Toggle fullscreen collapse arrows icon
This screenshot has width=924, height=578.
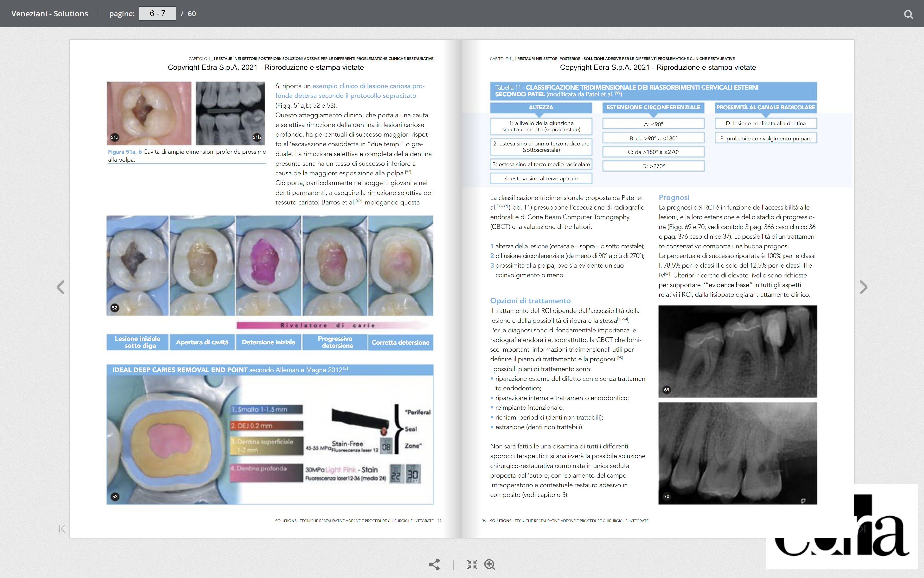pyautogui.click(x=472, y=564)
